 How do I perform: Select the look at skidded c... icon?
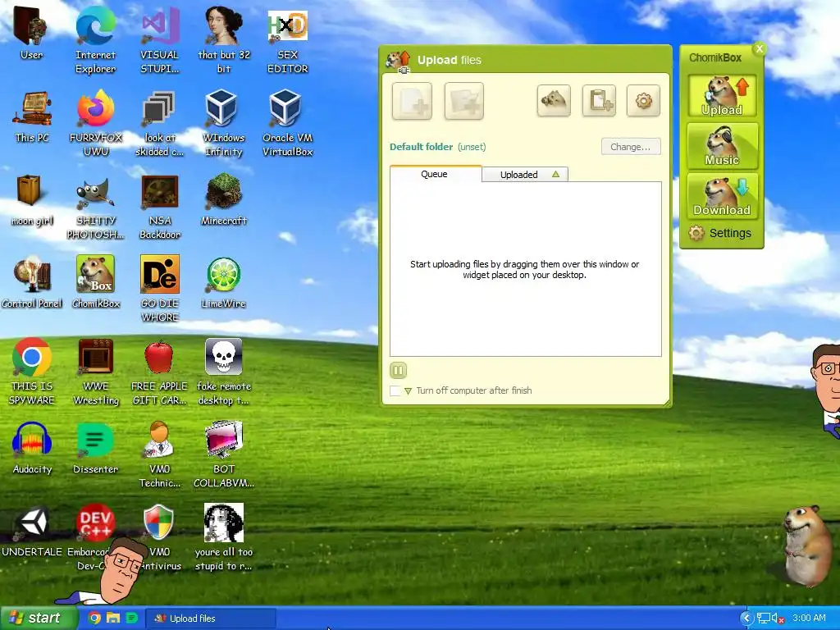point(159,123)
